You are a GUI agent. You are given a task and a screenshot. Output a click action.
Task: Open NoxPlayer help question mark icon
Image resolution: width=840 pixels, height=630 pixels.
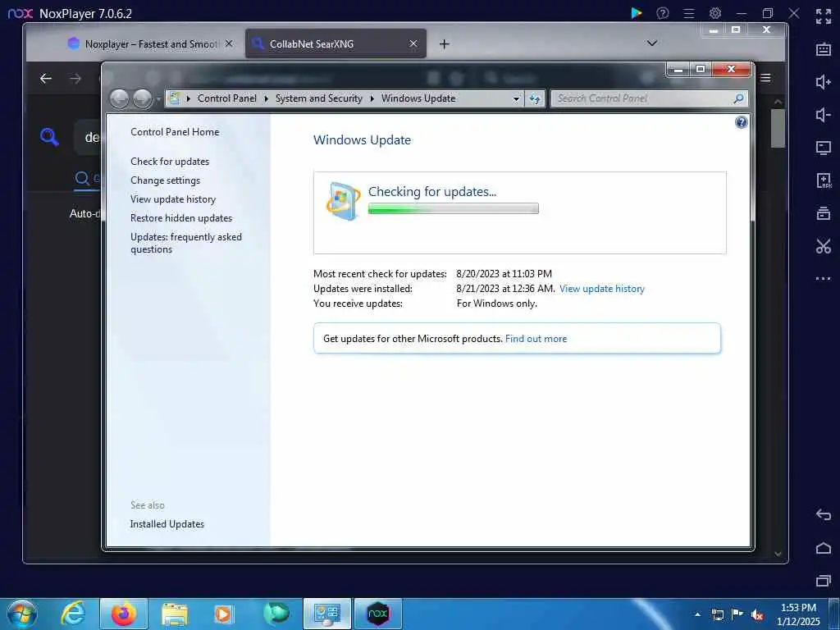point(663,13)
